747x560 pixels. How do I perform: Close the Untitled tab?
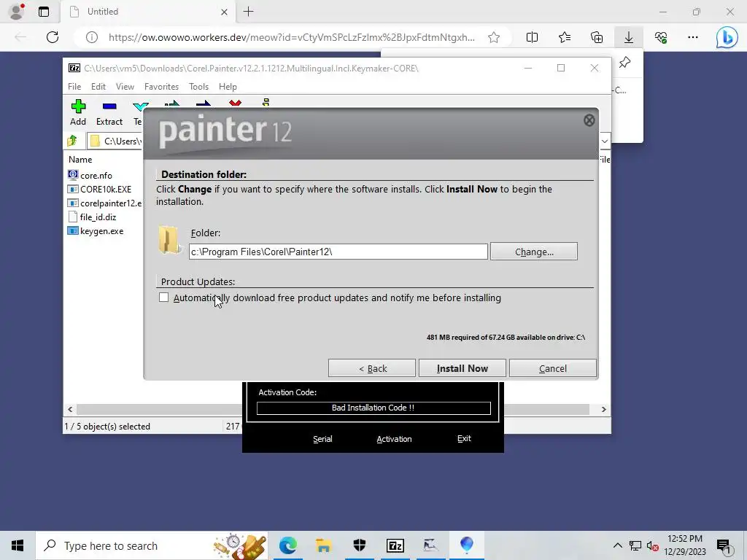[x=224, y=12]
